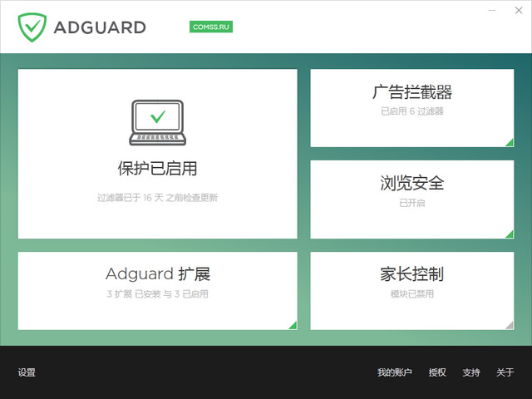
Task: Open the 广告拦截器 ad blocker module
Action: (x=412, y=91)
